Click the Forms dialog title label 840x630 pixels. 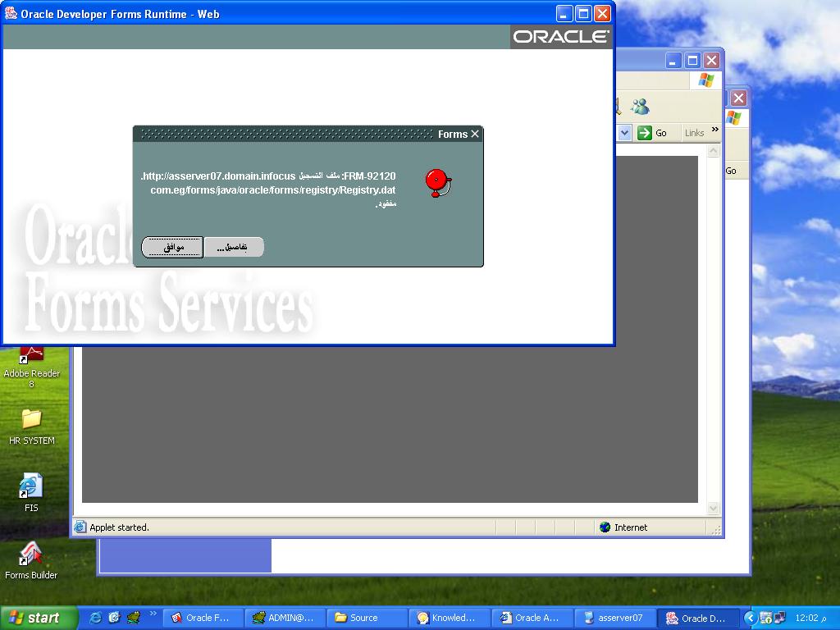[x=453, y=134]
